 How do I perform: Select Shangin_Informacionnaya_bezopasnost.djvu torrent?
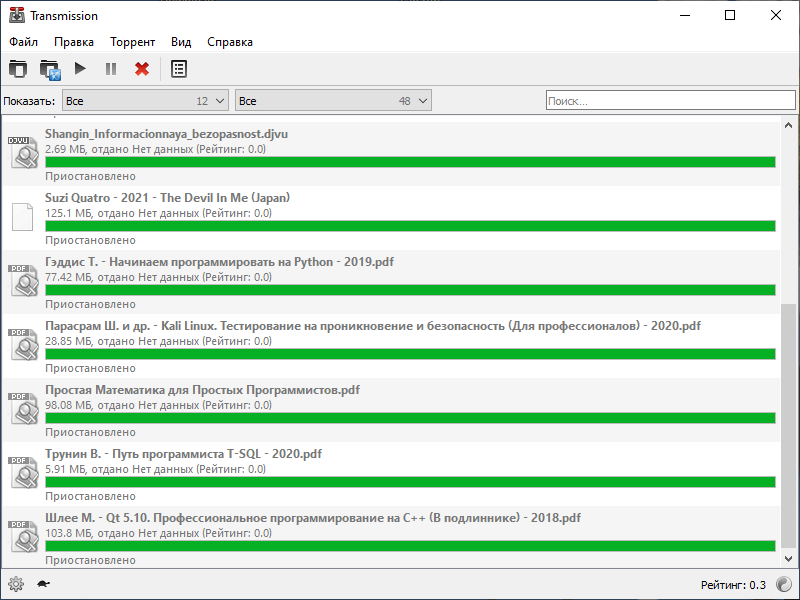pyautogui.click(x=166, y=134)
